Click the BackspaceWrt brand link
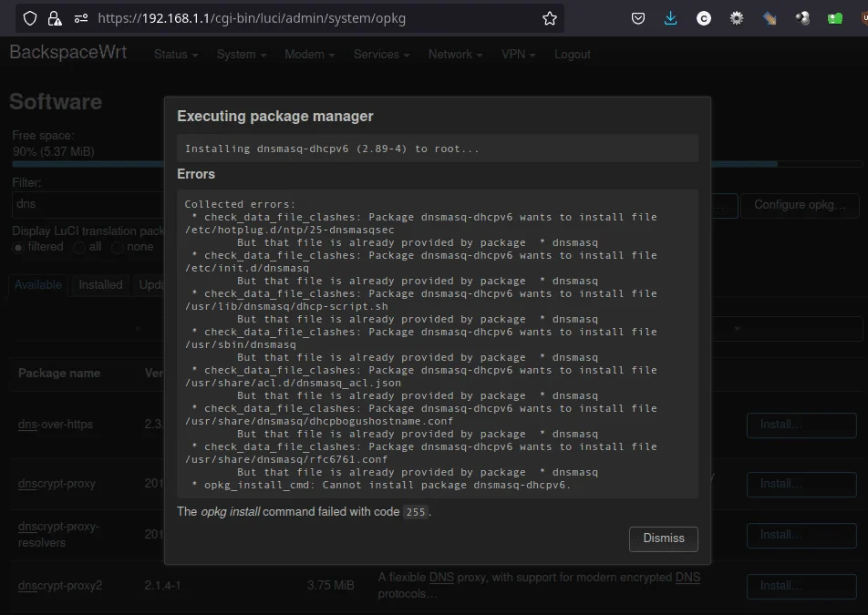The height and width of the screenshot is (615, 868). [x=68, y=52]
